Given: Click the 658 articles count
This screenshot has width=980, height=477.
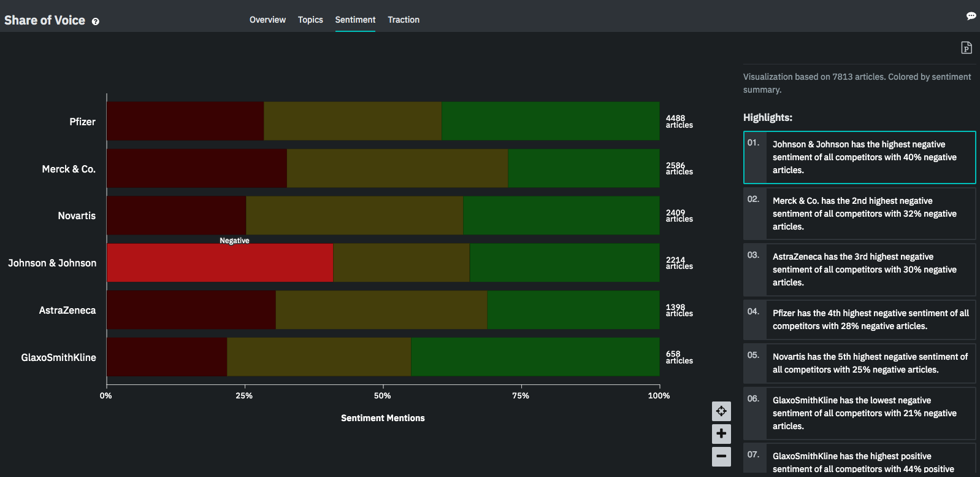Looking at the screenshot, I should [x=679, y=357].
